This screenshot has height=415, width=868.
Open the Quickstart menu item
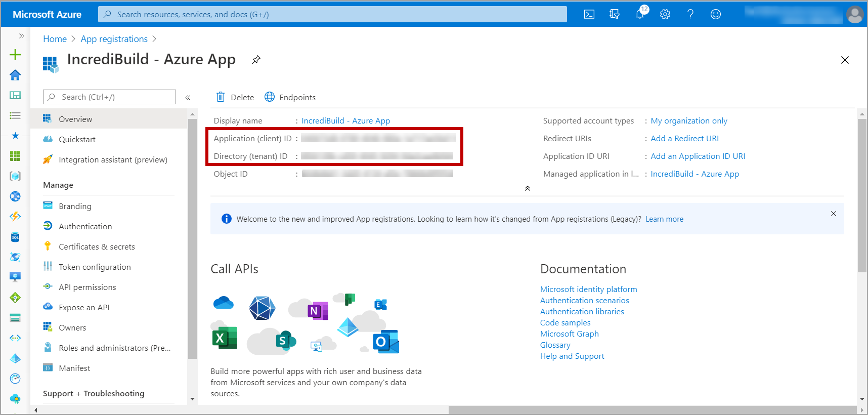point(109,139)
